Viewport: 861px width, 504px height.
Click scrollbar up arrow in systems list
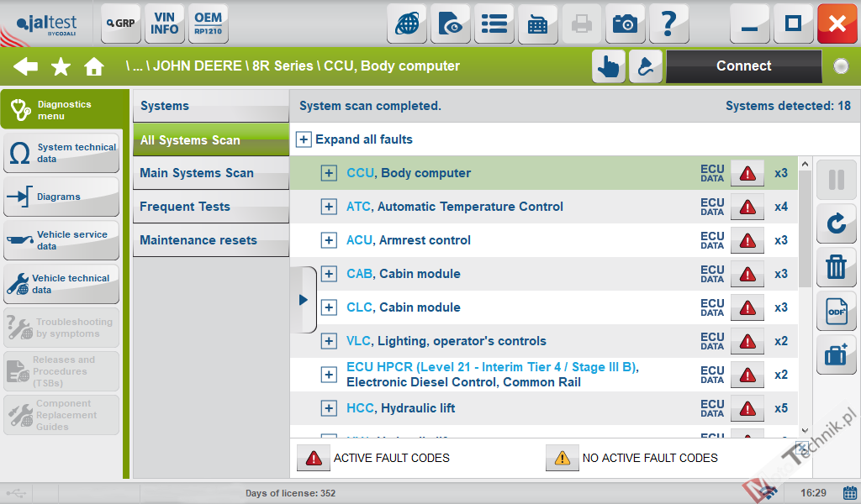[805, 164]
